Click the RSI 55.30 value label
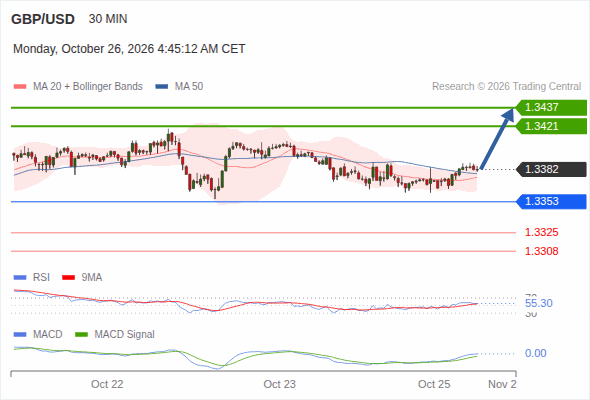590x400 pixels. [x=539, y=303]
